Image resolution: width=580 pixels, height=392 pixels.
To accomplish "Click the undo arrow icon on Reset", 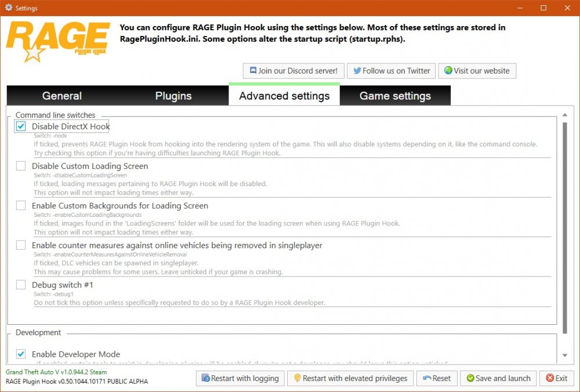I will 427,378.
